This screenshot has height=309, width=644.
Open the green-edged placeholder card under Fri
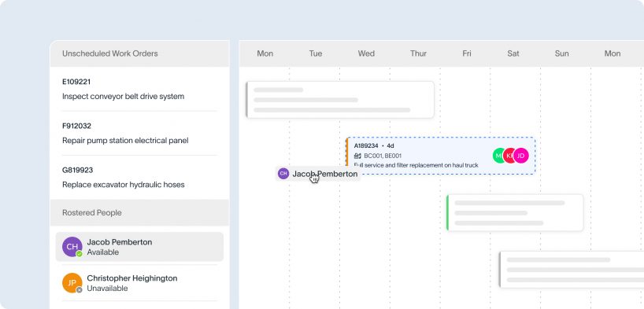pos(515,212)
